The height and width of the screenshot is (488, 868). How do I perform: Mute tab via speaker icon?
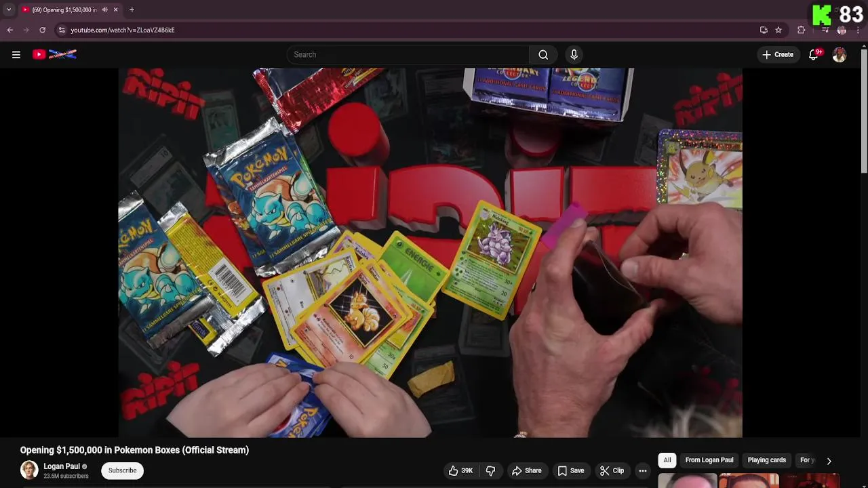(104, 9)
